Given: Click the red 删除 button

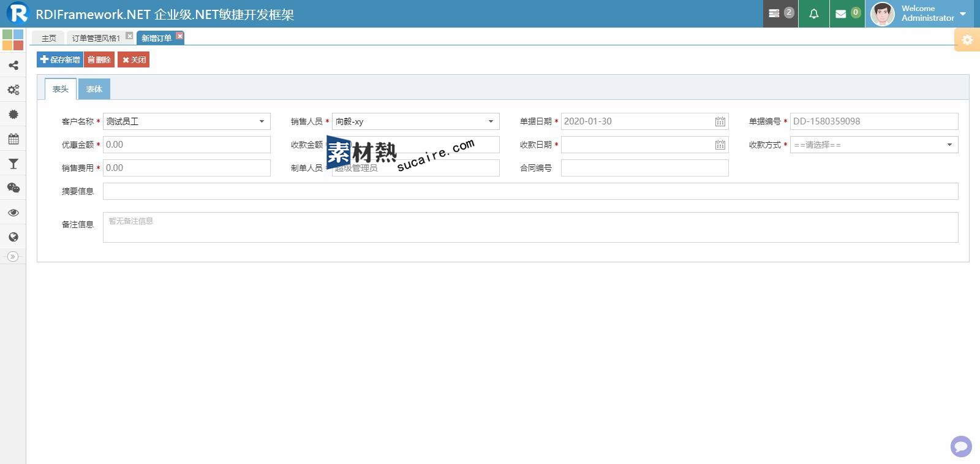Looking at the screenshot, I should 99,59.
